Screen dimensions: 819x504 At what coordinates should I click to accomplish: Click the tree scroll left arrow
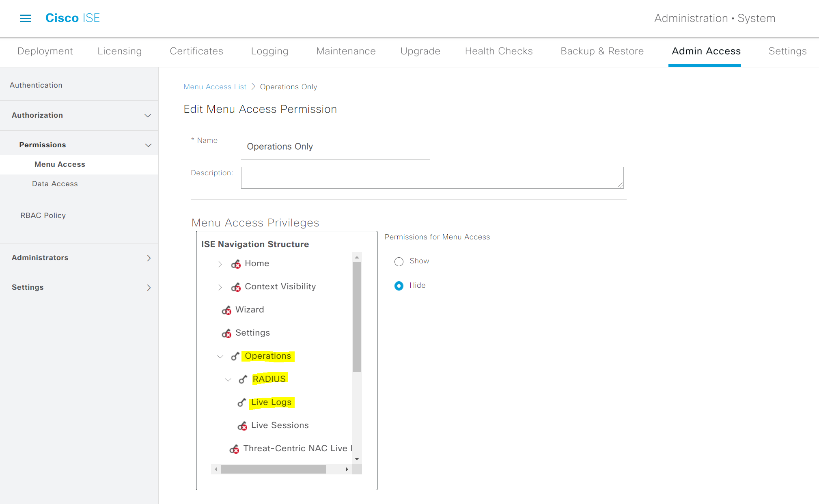216,470
